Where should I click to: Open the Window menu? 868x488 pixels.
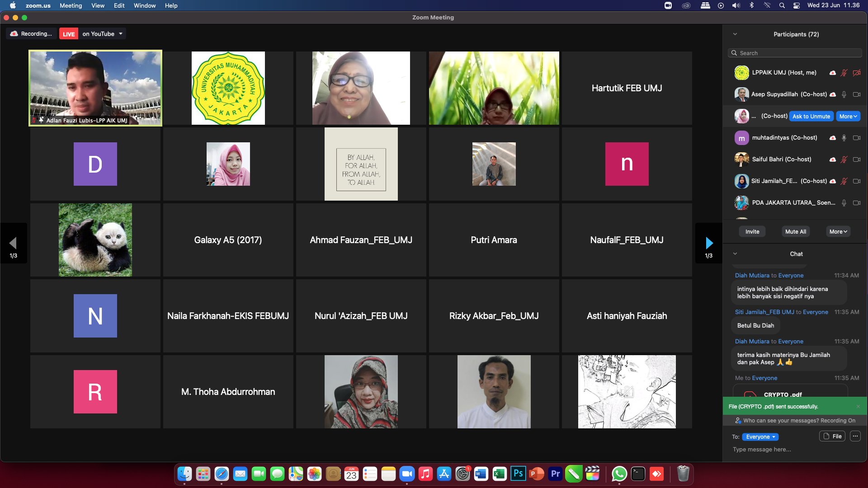(x=145, y=5)
